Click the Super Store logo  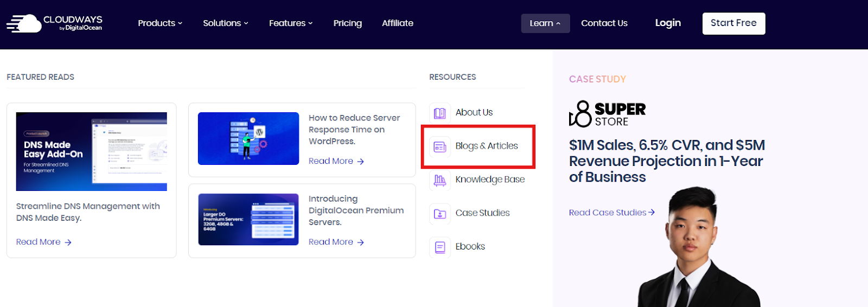pyautogui.click(x=607, y=114)
